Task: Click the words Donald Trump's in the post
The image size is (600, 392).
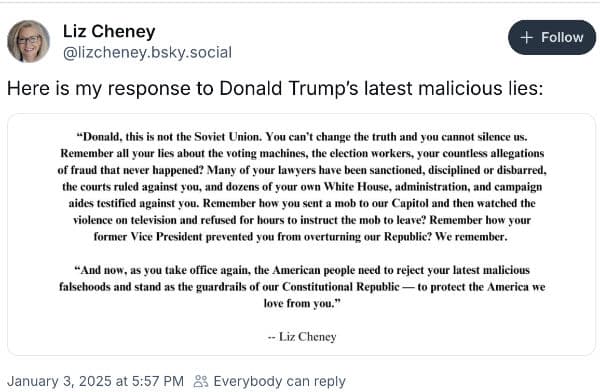Action: 289,88
